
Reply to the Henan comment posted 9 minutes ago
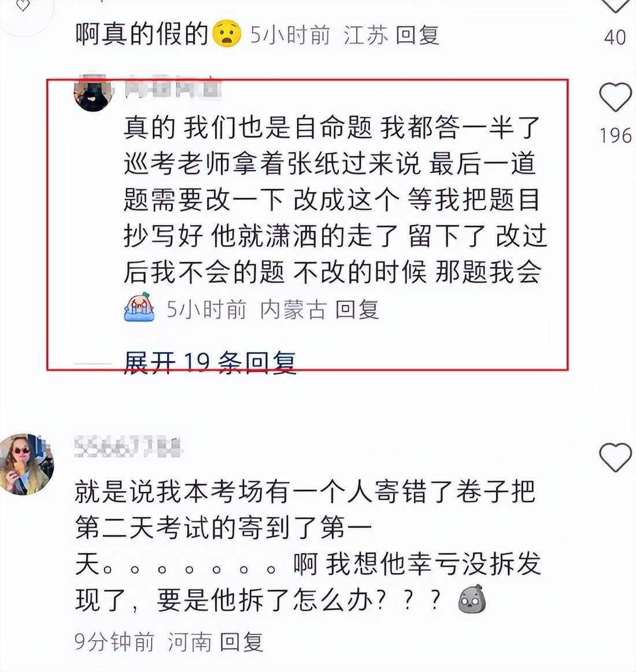[x=241, y=641]
